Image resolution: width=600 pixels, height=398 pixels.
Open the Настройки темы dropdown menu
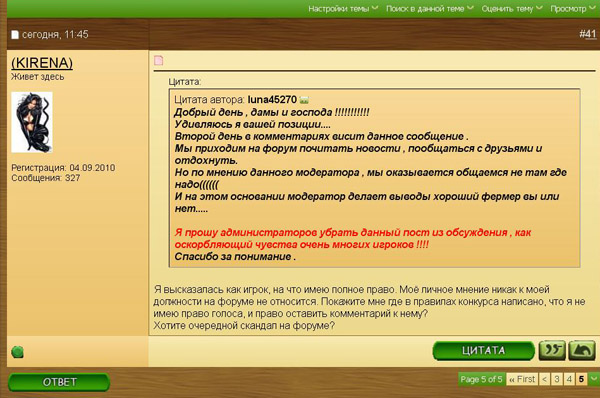pyautogui.click(x=343, y=8)
